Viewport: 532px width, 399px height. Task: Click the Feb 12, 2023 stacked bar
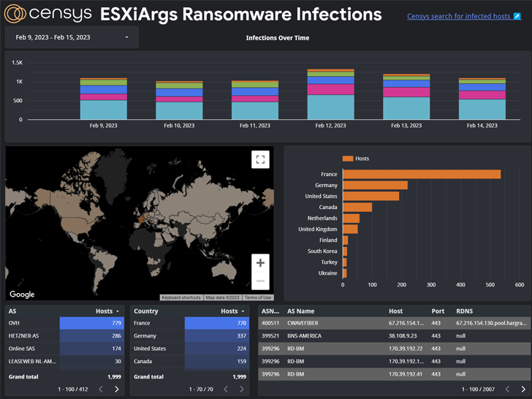pos(330,95)
